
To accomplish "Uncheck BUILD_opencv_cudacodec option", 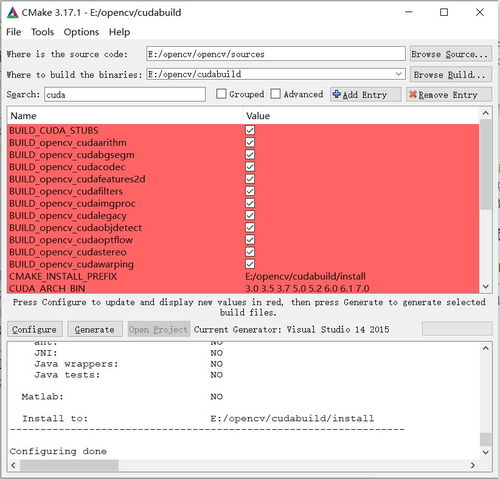I will tap(250, 167).
